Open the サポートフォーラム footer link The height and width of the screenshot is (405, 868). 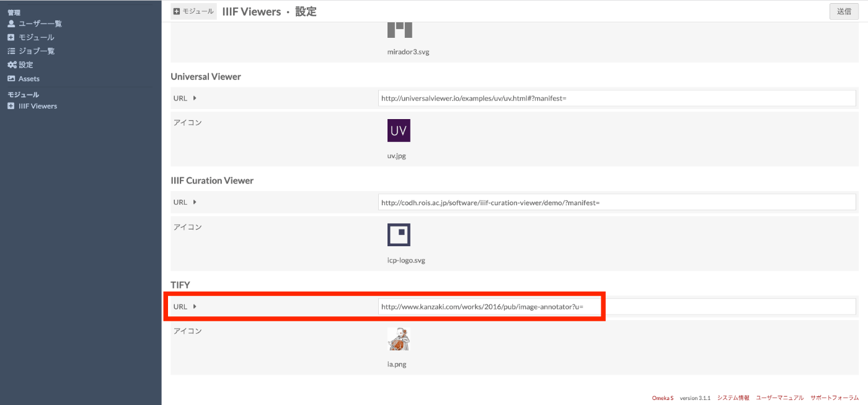835,398
